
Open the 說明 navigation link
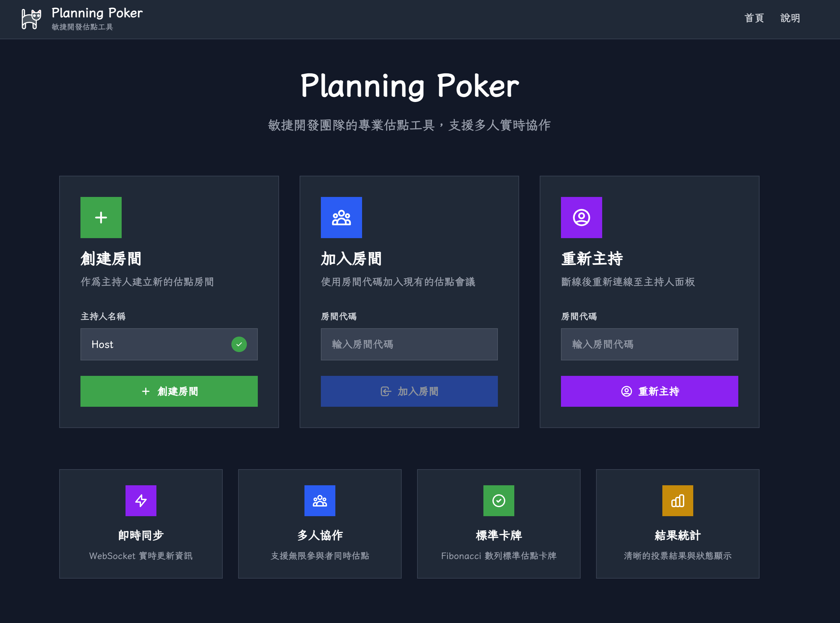click(790, 18)
